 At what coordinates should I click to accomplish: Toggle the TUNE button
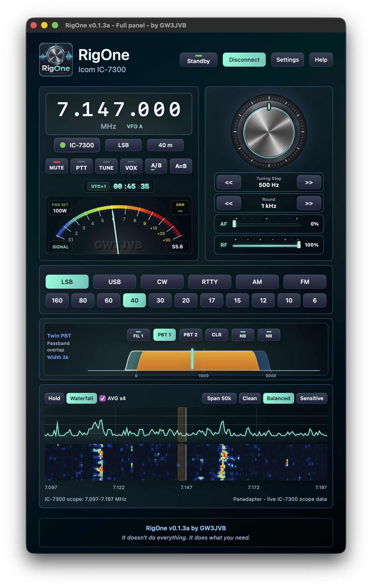point(106,166)
